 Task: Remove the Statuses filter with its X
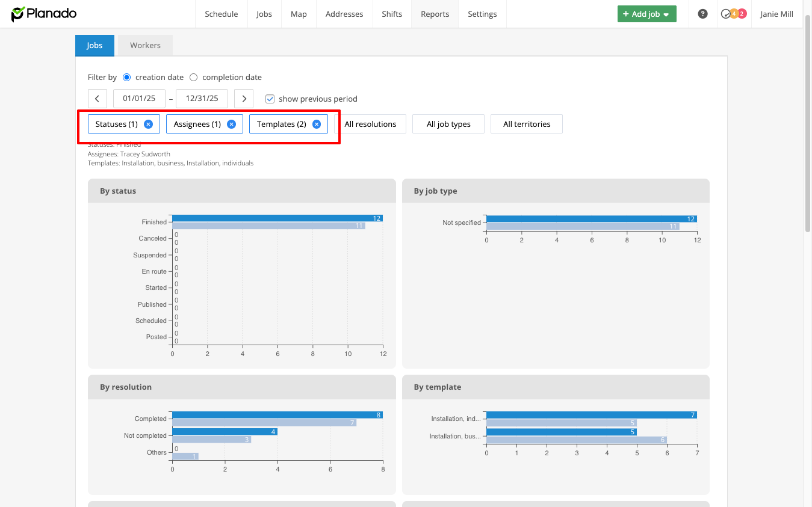(148, 124)
